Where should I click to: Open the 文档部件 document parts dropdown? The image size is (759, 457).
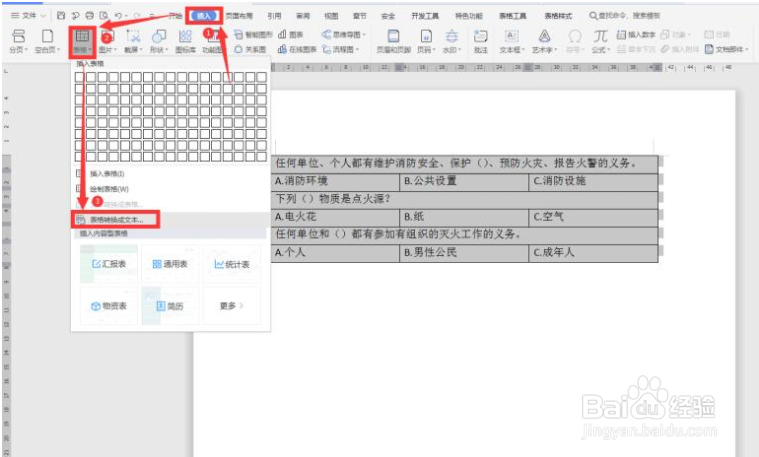(x=727, y=49)
